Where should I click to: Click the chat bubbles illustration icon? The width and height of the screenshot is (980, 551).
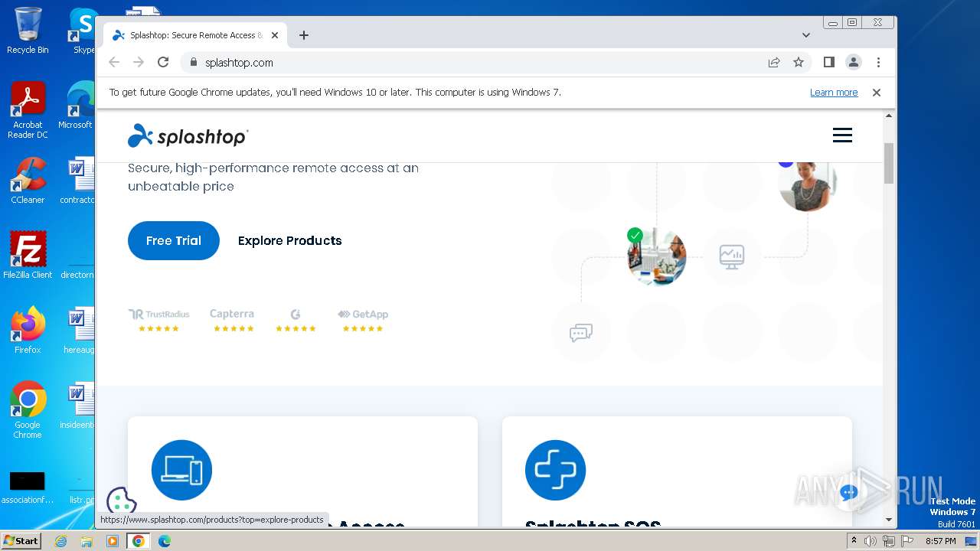point(581,332)
